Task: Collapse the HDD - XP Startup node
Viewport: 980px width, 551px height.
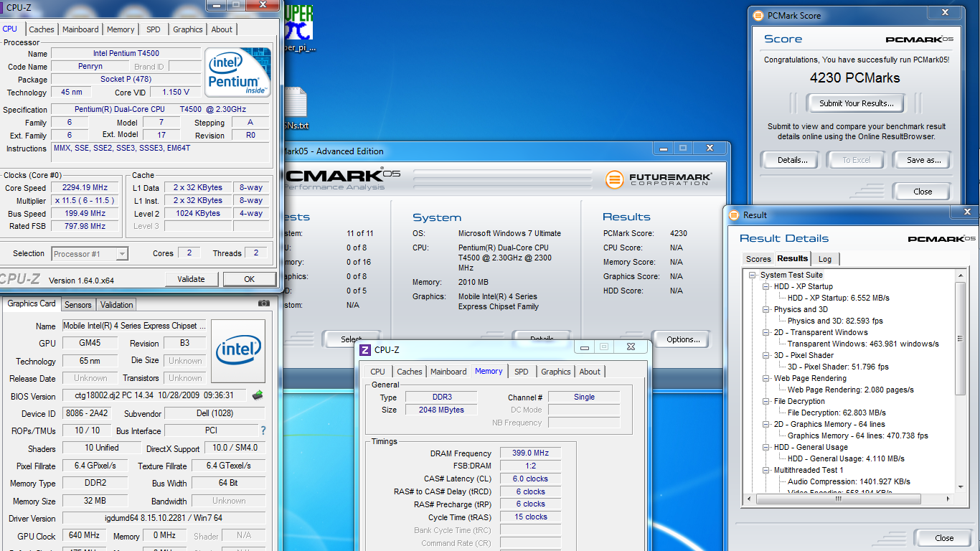Action: click(x=766, y=286)
